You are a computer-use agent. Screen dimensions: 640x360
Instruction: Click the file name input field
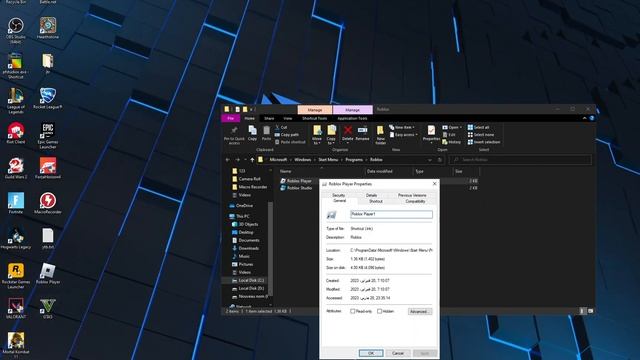tap(391, 214)
